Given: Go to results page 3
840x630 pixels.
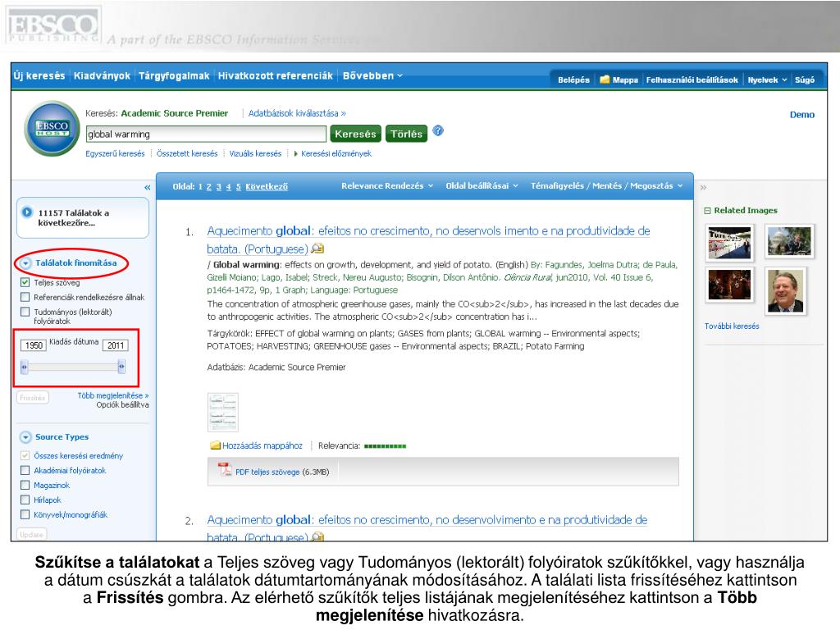Looking at the screenshot, I should click(218, 186).
